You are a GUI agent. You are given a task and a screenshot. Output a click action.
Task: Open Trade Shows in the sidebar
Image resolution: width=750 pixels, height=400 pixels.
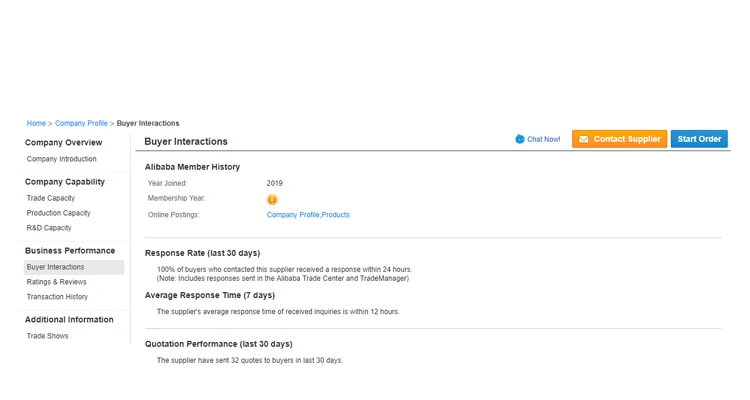click(48, 336)
